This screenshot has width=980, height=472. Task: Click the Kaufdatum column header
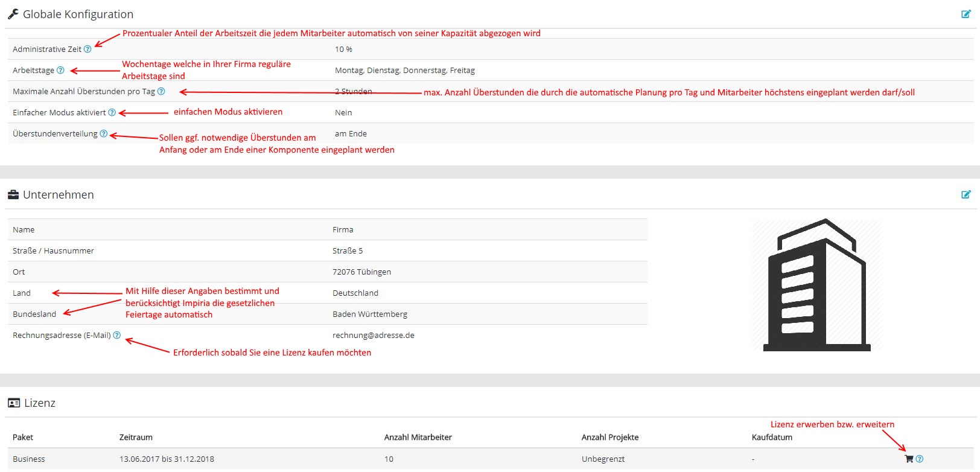coord(772,437)
